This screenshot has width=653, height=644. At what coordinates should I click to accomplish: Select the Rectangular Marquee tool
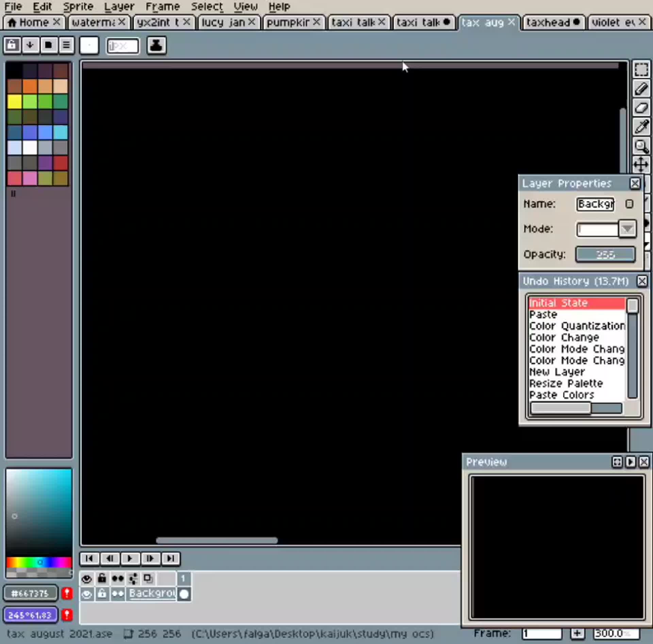641,70
